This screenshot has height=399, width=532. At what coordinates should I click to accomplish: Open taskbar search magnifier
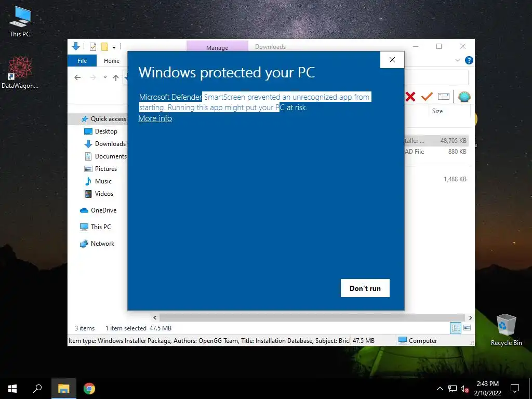pos(37,389)
